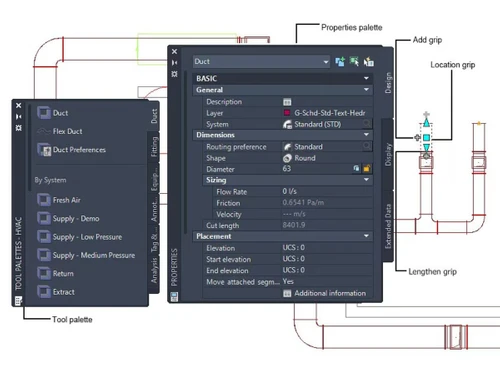Open Description edit icon
Viewport: 500px width, 375px height.
287,102
